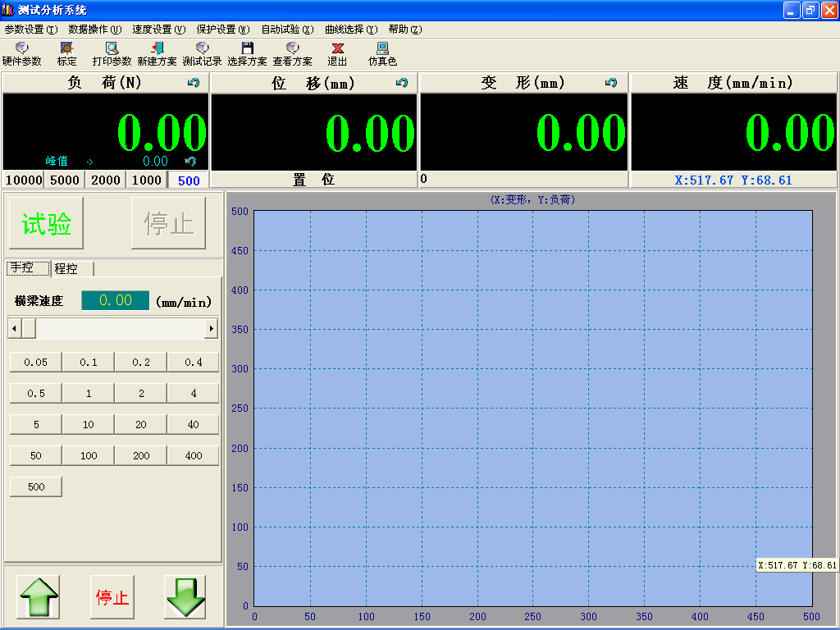Switch to the 程控 program control tab
The image size is (840, 630).
tap(73, 268)
